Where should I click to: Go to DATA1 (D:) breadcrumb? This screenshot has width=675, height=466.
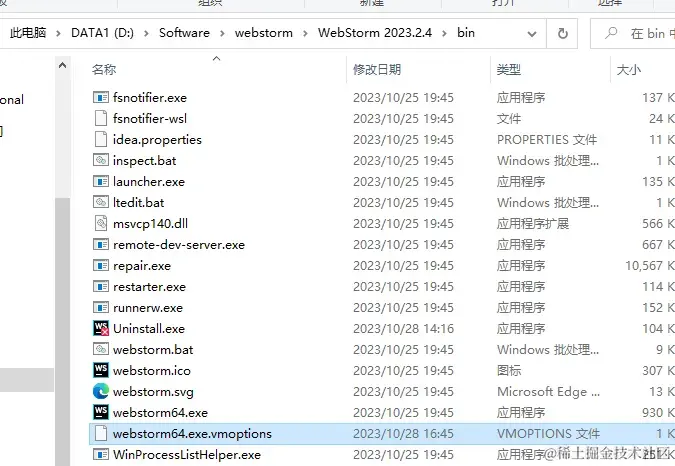(102, 33)
